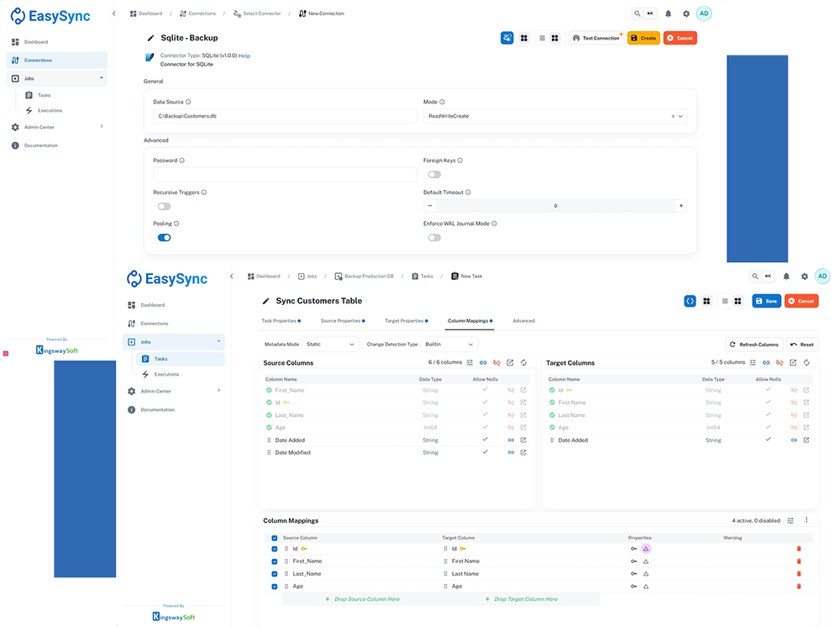The height and width of the screenshot is (627, 840).
Task: Click the edit pencil beside Sqlite - Backup
Action: [x=150, y=38]
